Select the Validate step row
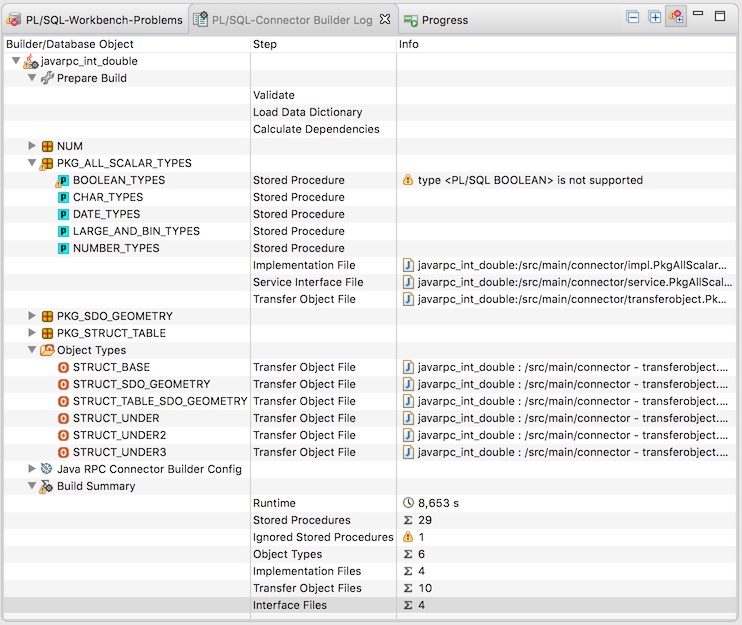Screen dimensions: 742x625 (274, 95)
